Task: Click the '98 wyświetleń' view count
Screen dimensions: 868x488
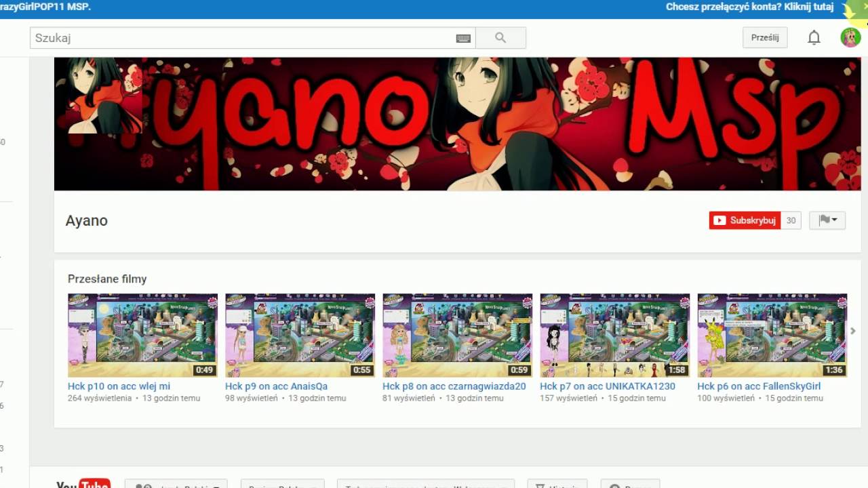Action: coord(252,399)
